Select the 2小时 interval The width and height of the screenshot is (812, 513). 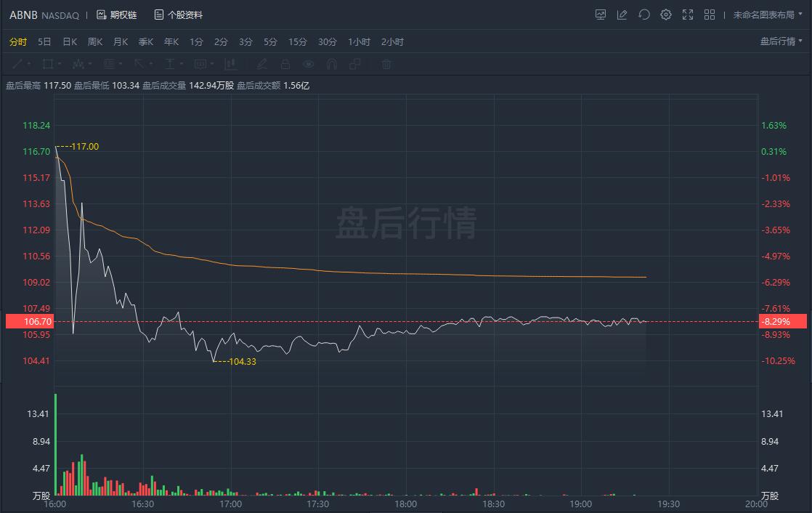coord(392,42)
